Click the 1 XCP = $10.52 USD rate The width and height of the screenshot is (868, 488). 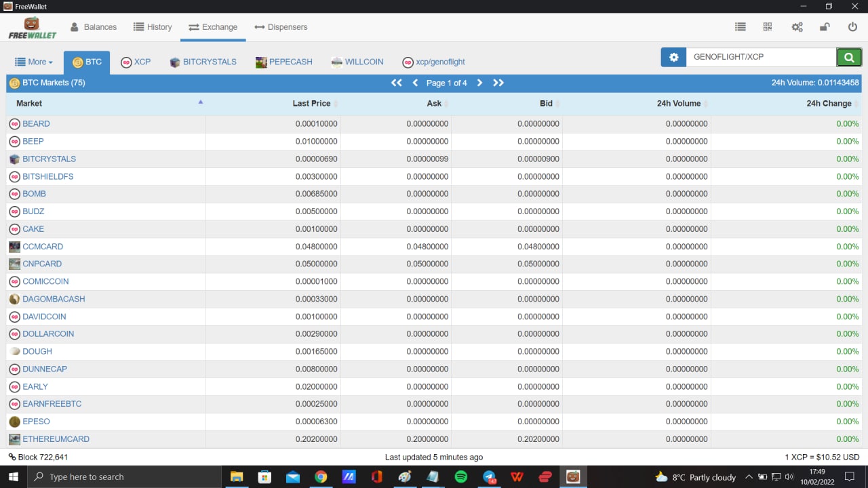tap(822, 457)
